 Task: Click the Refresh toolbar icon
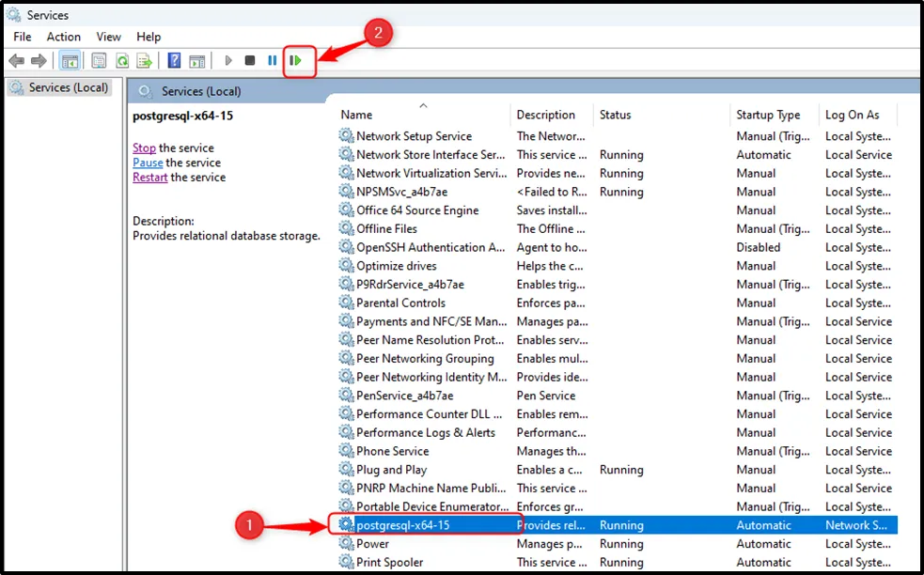click(x=122, y=60)
